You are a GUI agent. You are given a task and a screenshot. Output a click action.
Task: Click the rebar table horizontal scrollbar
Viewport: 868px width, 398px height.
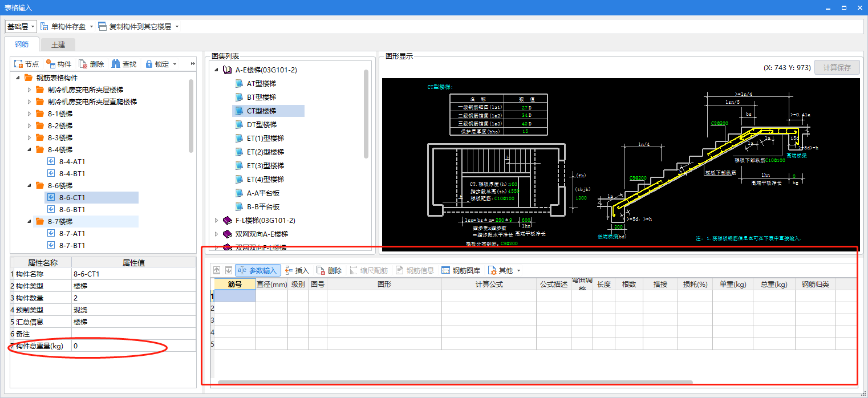pyautogui.click(x=455, y=382)
